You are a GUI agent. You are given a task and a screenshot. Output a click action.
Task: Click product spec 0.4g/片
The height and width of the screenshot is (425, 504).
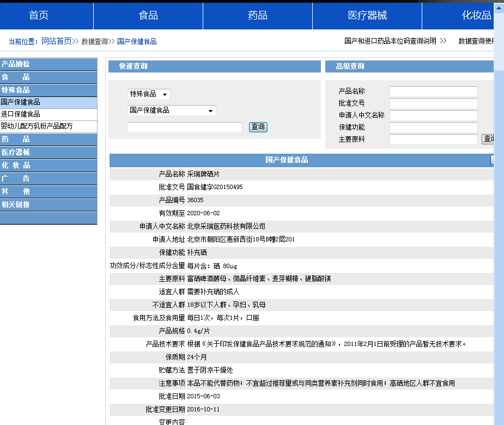pyautogui.click(x=198, y=331)
